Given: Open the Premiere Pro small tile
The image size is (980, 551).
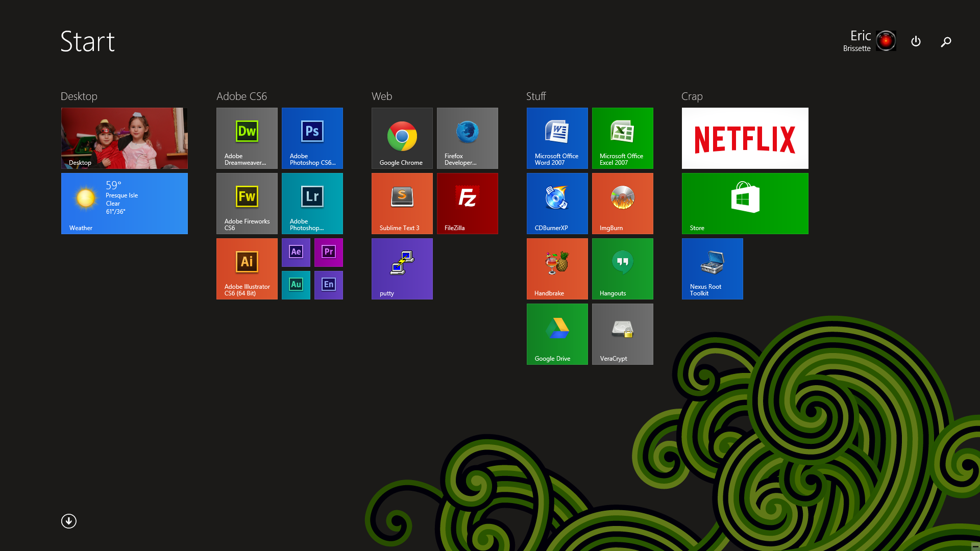Looking at the screenshot, I should (x=329, y=253).
